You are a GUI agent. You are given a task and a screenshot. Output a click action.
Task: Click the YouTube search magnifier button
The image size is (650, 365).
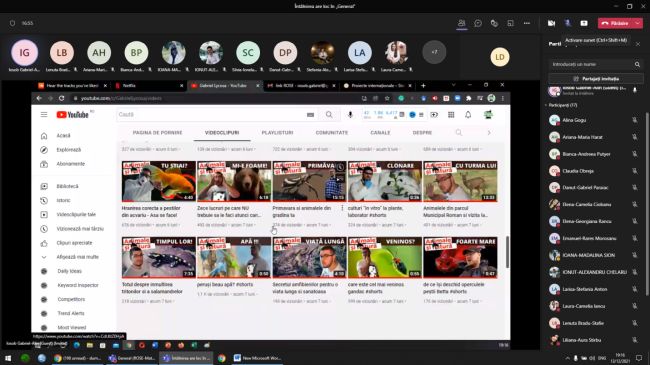pyautogui.click(x=329, y=114)
